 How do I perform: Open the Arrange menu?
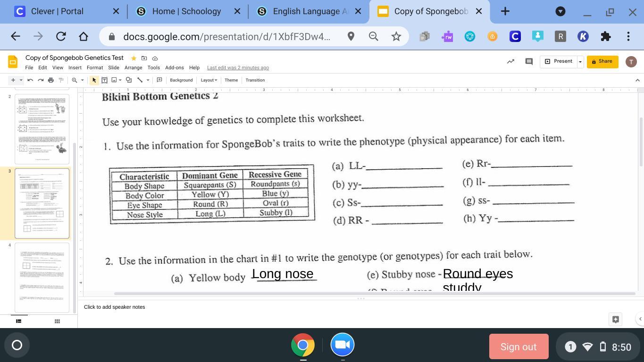click(133, 68)
